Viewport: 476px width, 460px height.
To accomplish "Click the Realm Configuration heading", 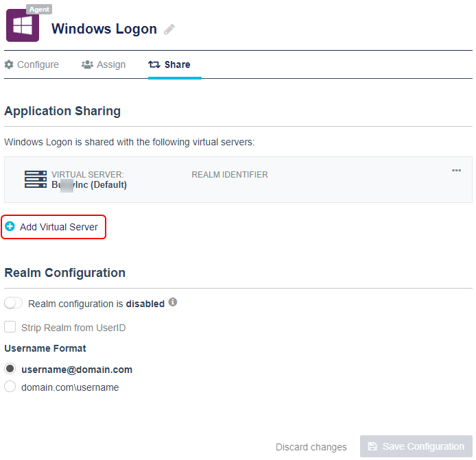I will pos(64,273).
